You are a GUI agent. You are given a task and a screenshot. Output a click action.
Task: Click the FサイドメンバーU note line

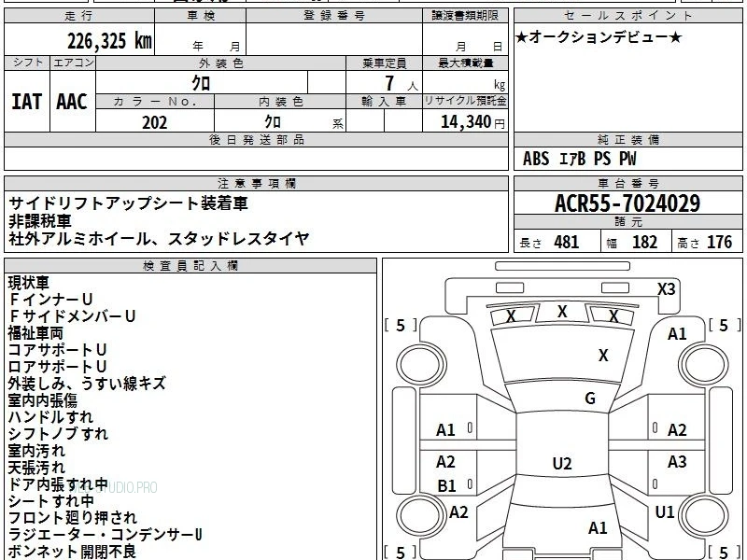tap(72, 316)
